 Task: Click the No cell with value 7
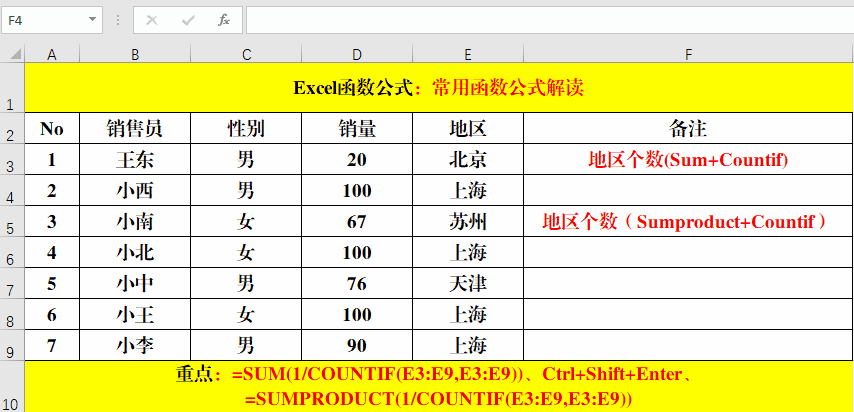[52, 346]
